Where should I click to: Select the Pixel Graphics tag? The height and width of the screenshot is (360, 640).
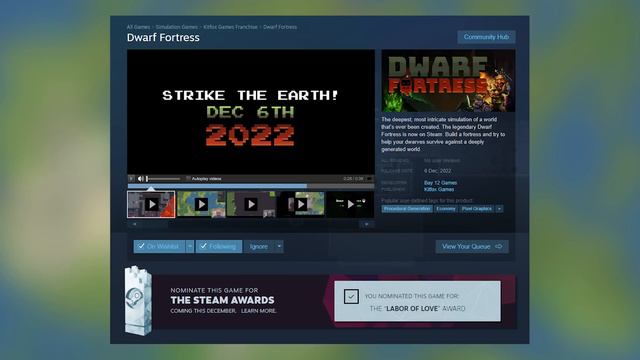pos(477,209)
